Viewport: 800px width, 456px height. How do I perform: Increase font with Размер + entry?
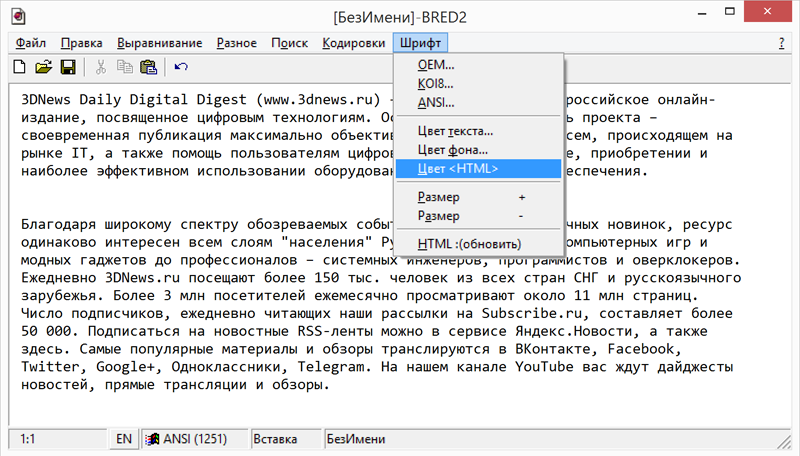[479, 197]
